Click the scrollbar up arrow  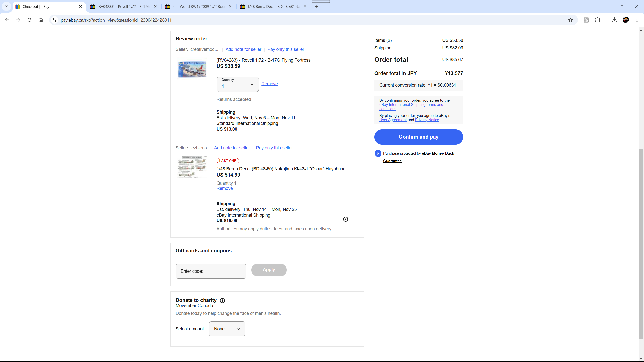(x=641, y=30)
